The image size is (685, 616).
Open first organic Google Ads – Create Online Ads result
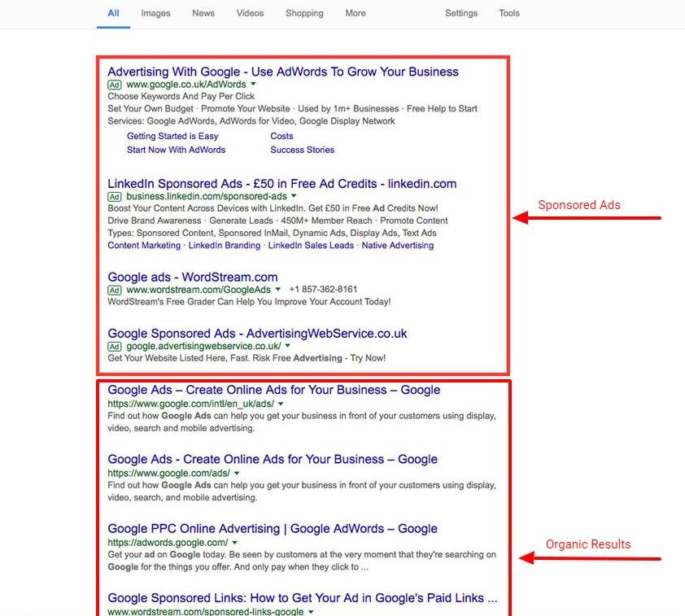tap(274, 390)
